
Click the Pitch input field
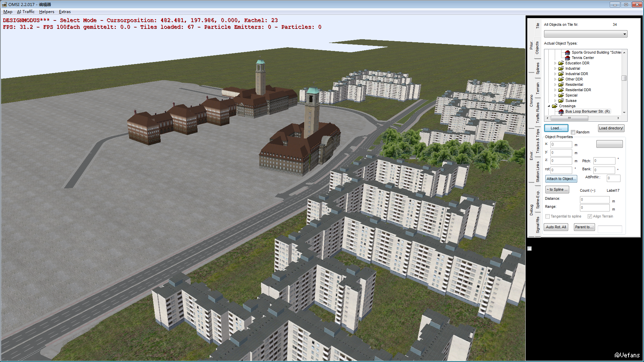[604, 161]
